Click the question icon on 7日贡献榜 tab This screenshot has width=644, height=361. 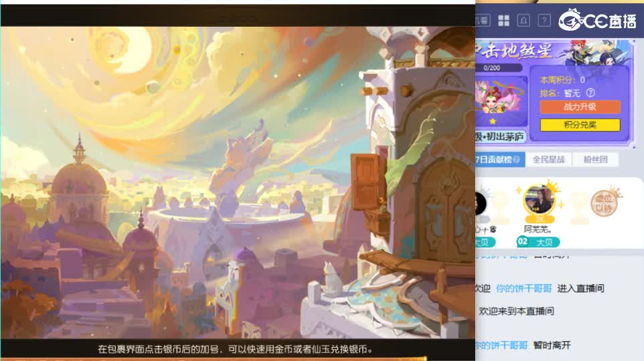516,160
